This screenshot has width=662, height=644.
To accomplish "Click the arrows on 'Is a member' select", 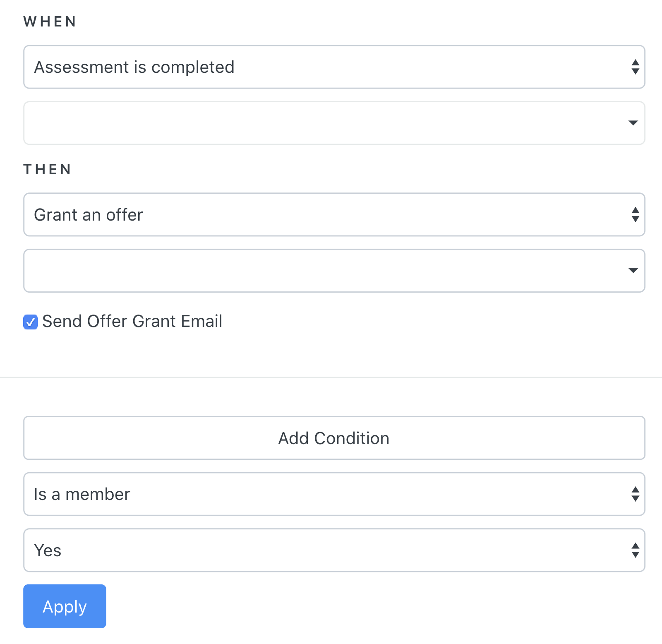I will coord(635,494).
